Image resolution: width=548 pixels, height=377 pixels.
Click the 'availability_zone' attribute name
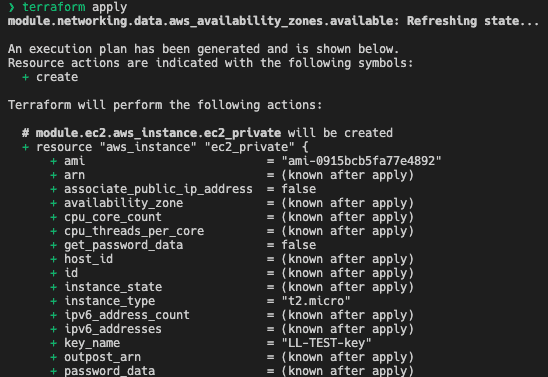pos(123,203)
